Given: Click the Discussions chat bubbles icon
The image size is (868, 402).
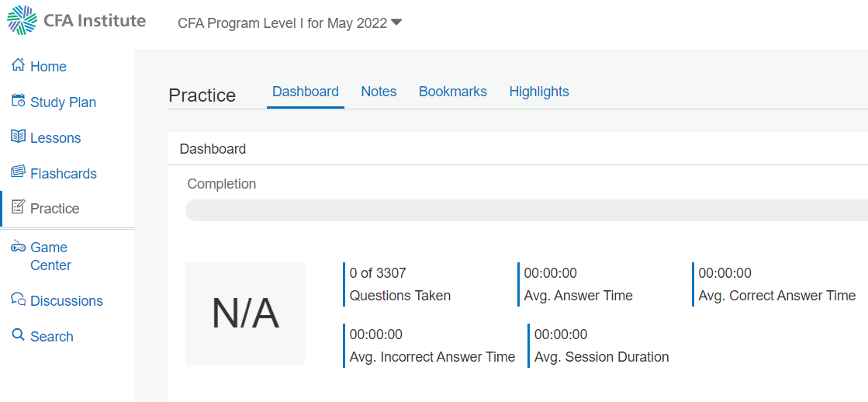Looking at the screenshot, I should click(x=19, y=300).
